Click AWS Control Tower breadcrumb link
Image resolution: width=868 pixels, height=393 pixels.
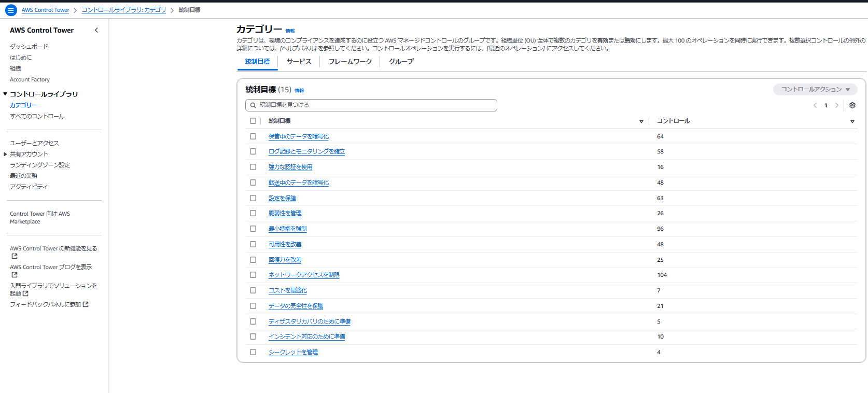(45, 10)
